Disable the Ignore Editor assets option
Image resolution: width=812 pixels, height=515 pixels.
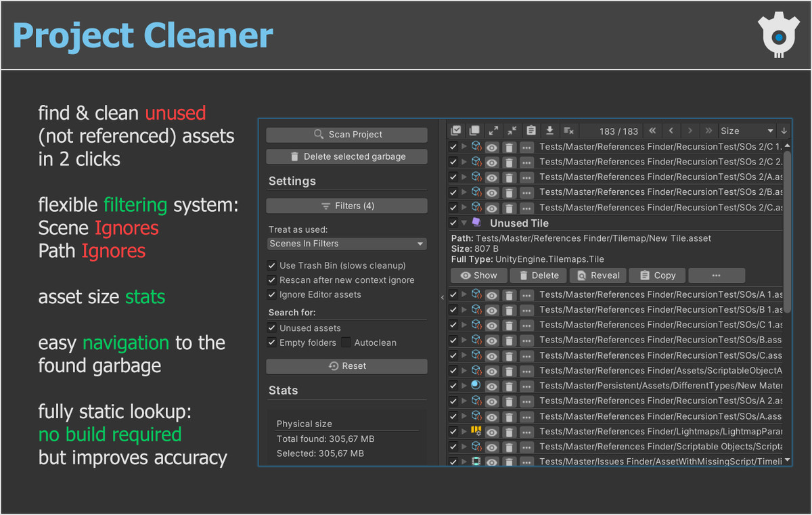tap(272, 294)
